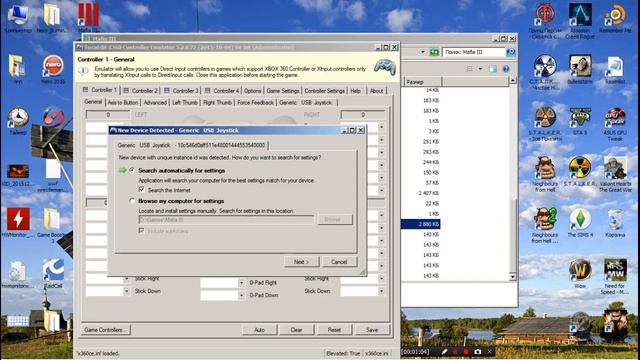Open the GTA 5 desktop shortcut
Image resolution: width=640 pixels, height=360 pixels.
tap(580, 120)
